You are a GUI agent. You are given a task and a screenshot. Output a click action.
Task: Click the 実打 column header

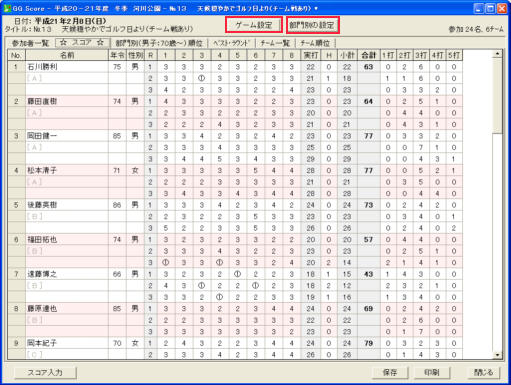tap(310, 55)
